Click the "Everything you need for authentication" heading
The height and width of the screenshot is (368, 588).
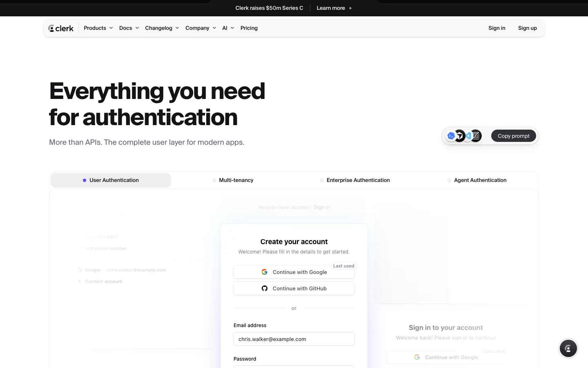pyautogui.click(x=157, y=104)
